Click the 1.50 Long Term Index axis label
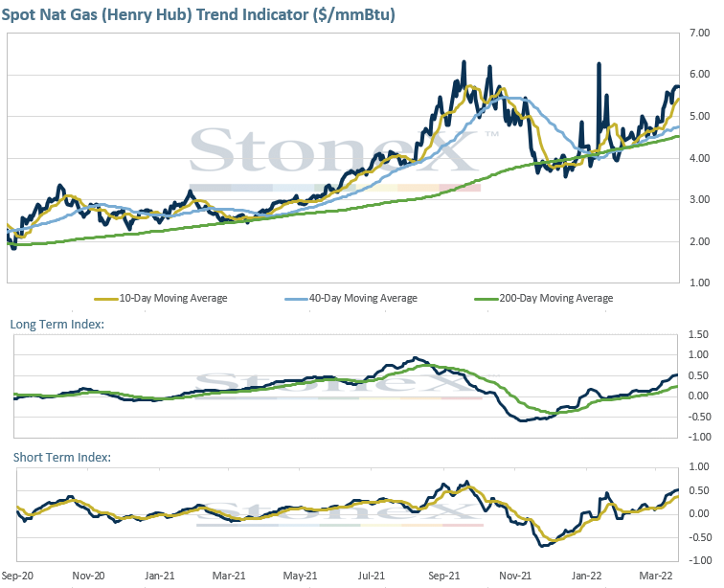Image resolution: width=724 pixels, height=588 pixels. coord(698,334)
